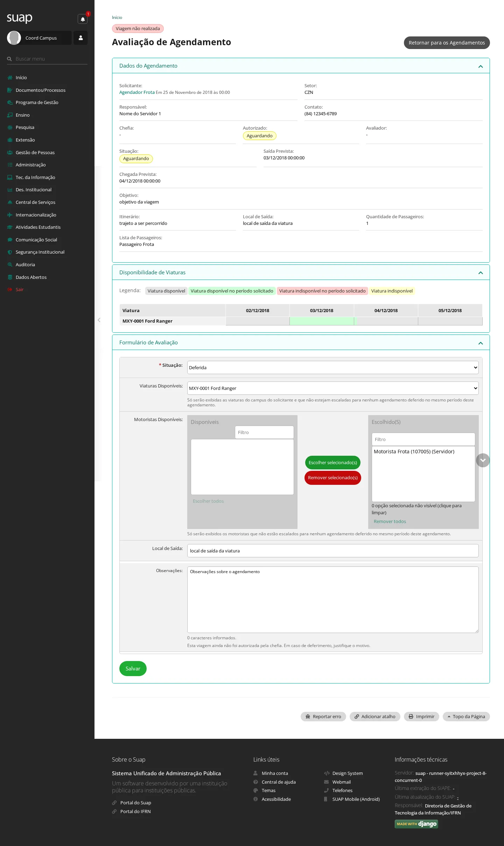The image size is (504, 846).
Task: Click the sidebar collapse arrow
Action: click(x=99, y=320)
